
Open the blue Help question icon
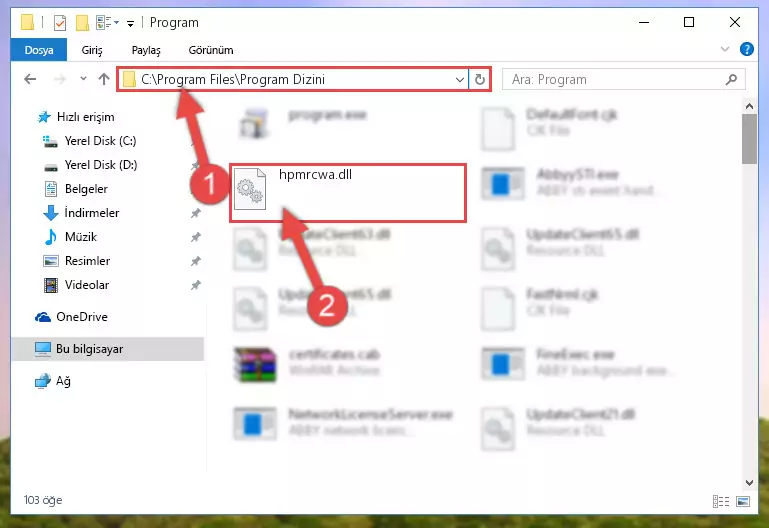746,49
